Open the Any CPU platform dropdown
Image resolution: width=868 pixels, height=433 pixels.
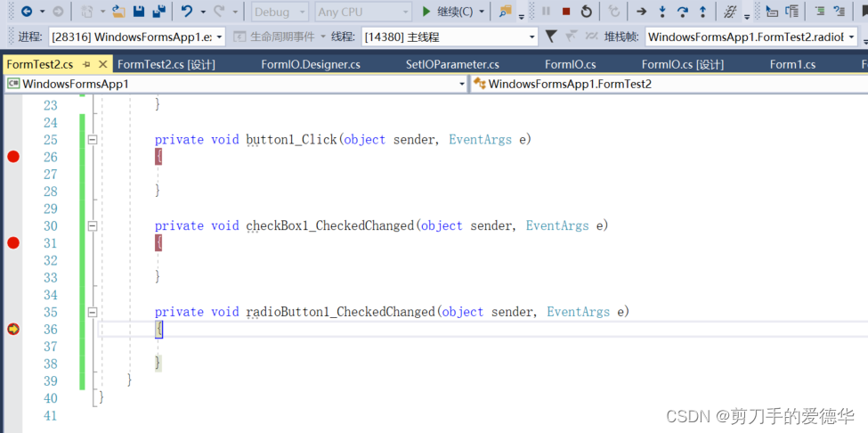pyautogui.click(x=364, y=12)
